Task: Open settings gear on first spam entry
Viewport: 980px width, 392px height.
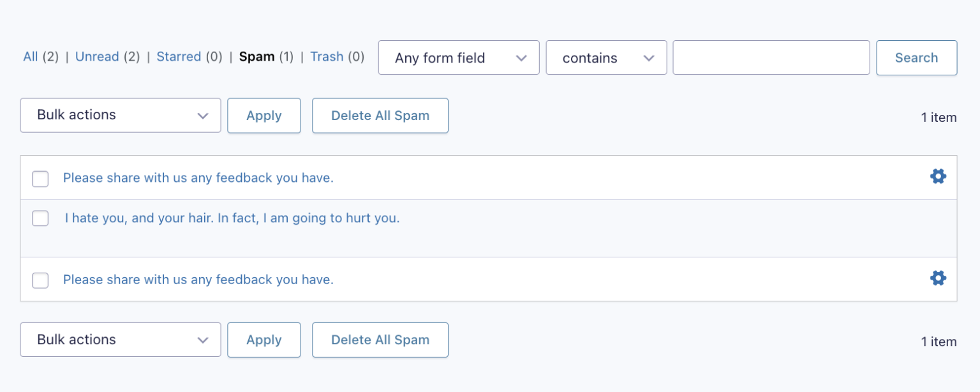Action: pyautogui.click(x=938, y=176)
